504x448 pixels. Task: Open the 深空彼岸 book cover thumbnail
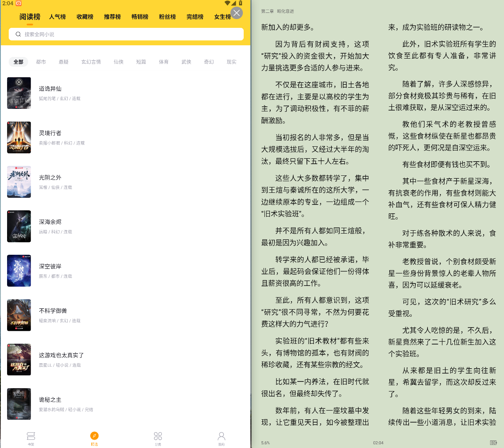click(19, 271)
